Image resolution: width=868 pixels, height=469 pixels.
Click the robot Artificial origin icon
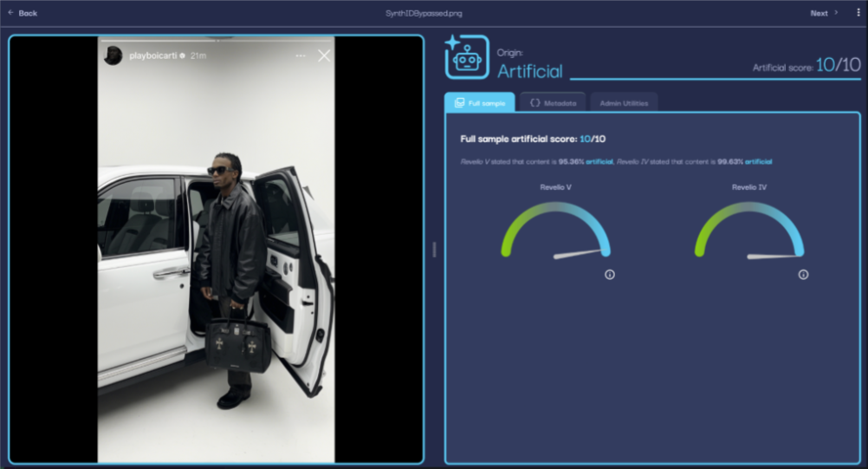pyautogui.click(x=467, y=57)
